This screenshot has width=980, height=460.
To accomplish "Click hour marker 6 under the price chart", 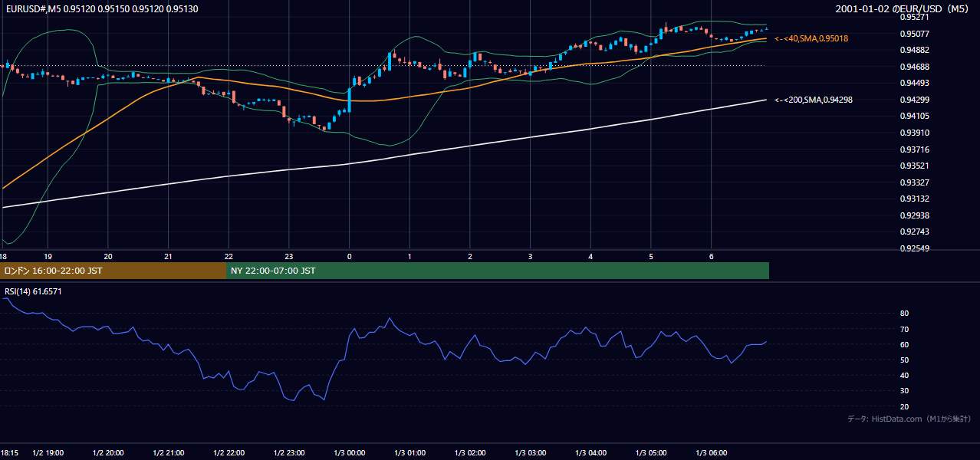I will pyautogui.click(x=711, y=256).
